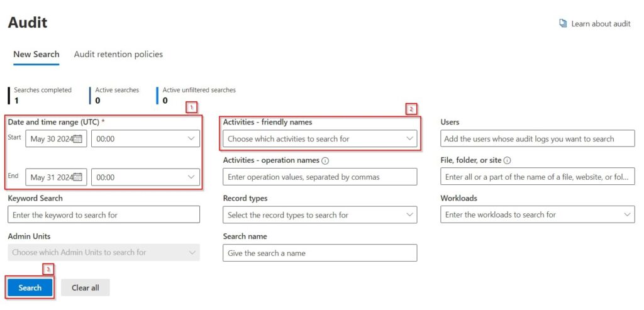Focus the Users input field
The height and width of the screenshot is (310, 644).
click(537, 139)
